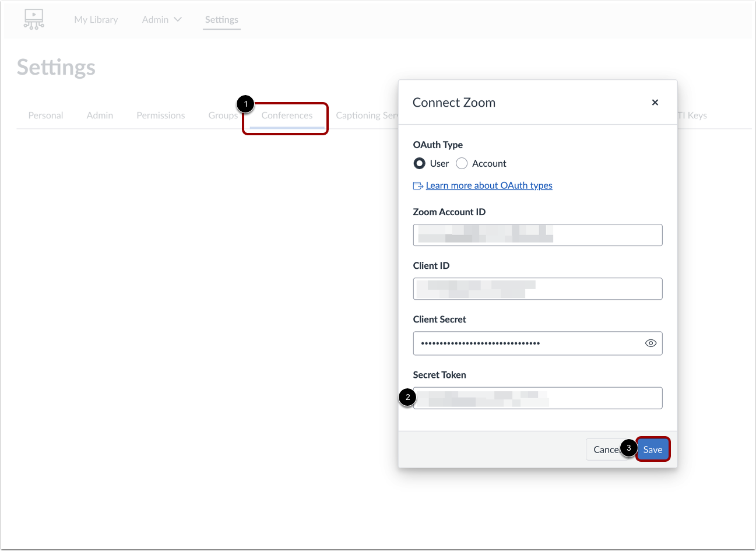756x551 pixels.
Task: Select the Conferences tab
Action: 286,115
